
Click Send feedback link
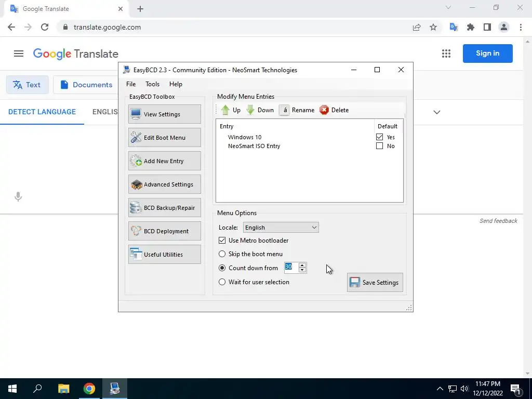498,221
